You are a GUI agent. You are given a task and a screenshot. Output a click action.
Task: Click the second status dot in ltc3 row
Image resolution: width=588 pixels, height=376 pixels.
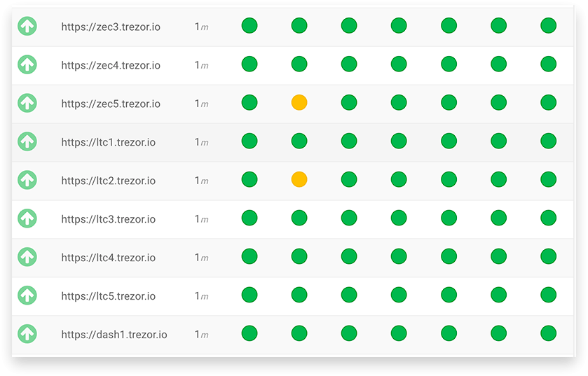click(x=299, y=218)
